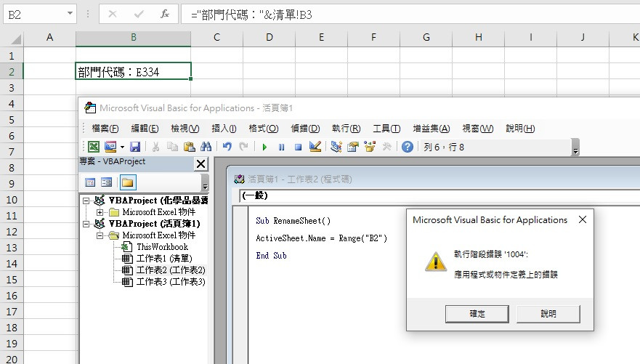Click the Insert UserForm toolbar icon
The height and width of the screenshot is (364, 640).
(110, 147)
